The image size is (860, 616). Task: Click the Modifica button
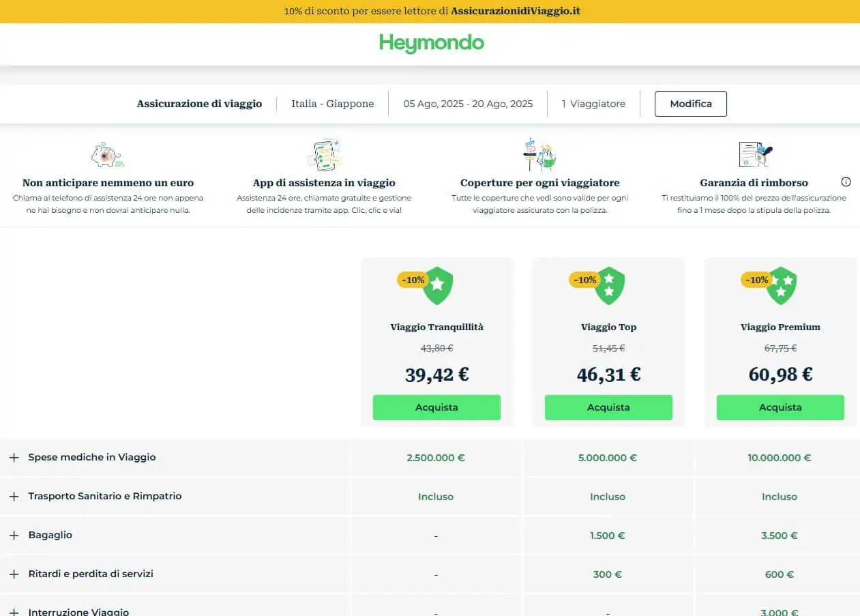point(690,104)
